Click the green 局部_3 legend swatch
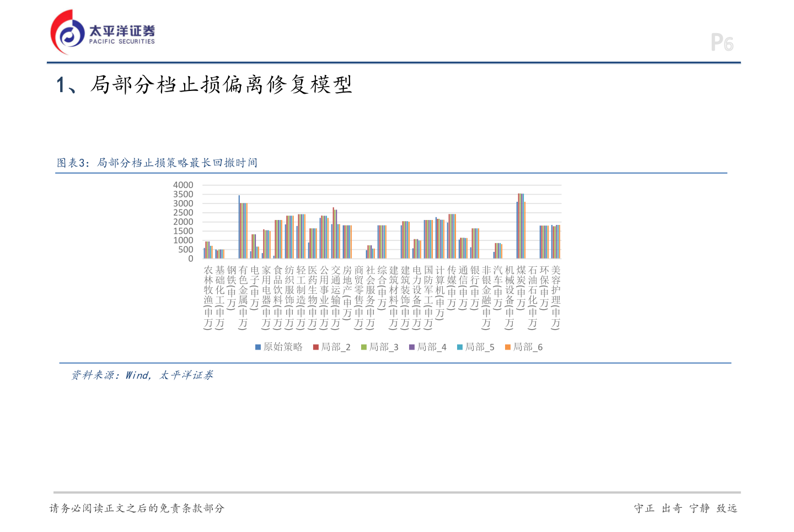Image resolution: width=794 pixels, height=532 pixels. pos(364,347)
